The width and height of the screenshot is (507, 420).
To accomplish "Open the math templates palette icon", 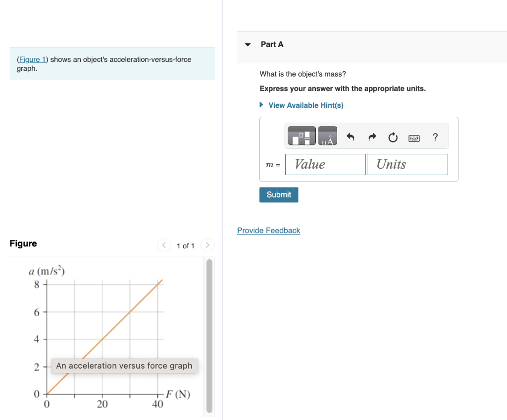I will (301, 136).
